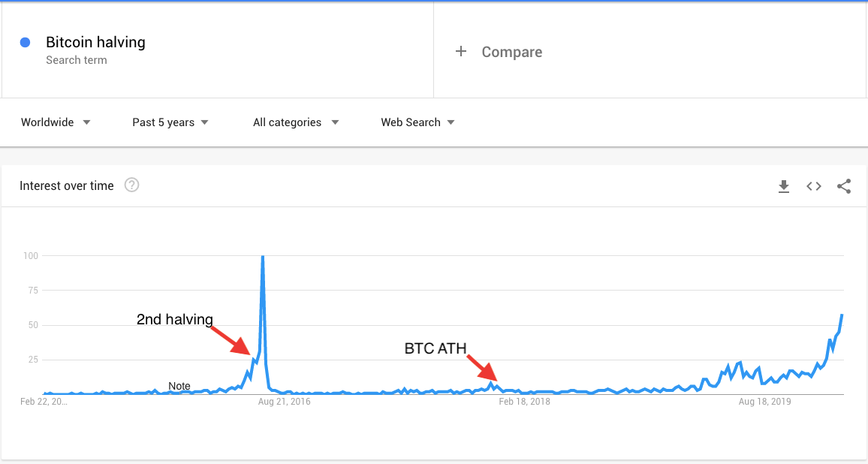
Task: Click the Aug 18, 2019 axis label
Action: (764, 402)
